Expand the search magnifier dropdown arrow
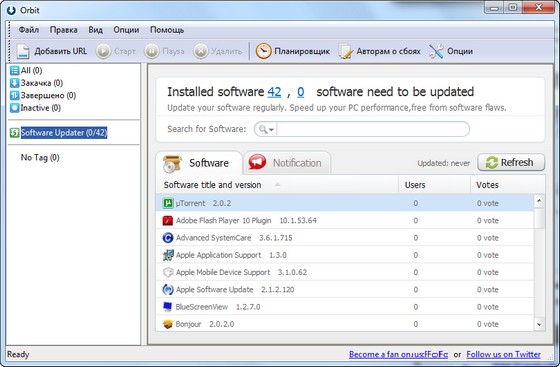This screenshot has height=367, width=560. [x=271, y=130]
